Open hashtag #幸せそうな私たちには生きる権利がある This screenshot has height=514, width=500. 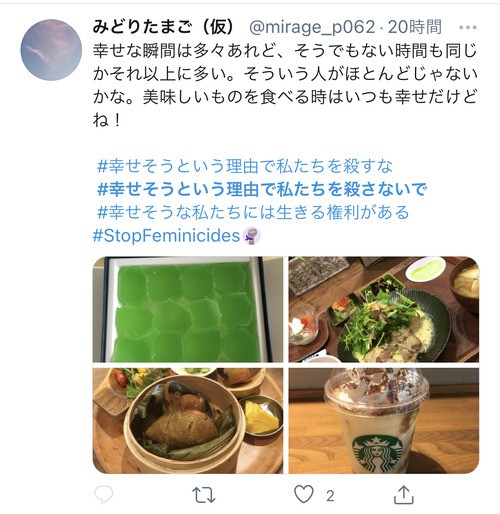(253, 212)
